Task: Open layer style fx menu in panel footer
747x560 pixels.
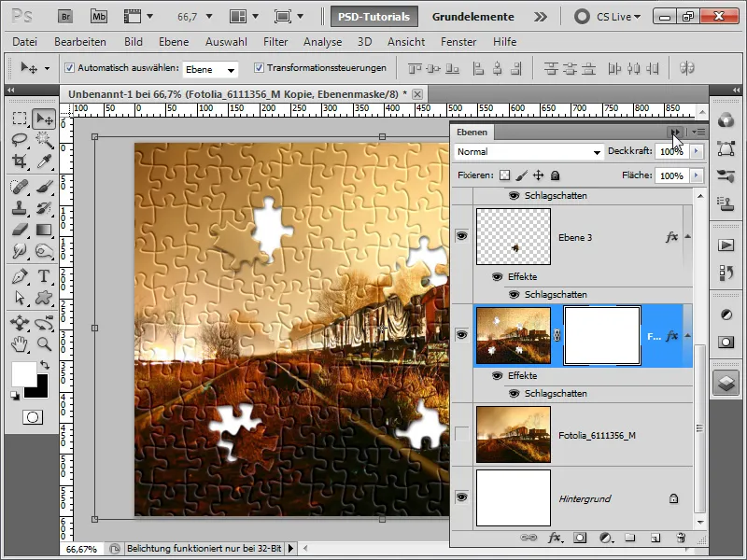Action: (554, 539)
